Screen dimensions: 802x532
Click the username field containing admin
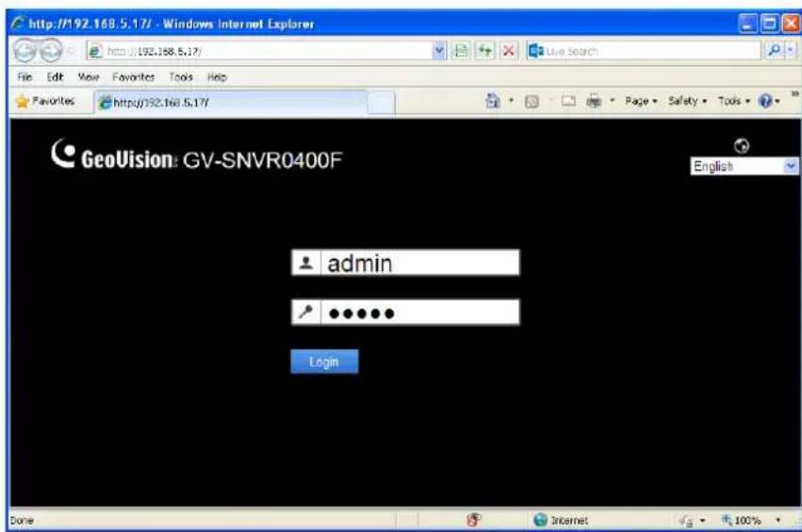point(419,263)
